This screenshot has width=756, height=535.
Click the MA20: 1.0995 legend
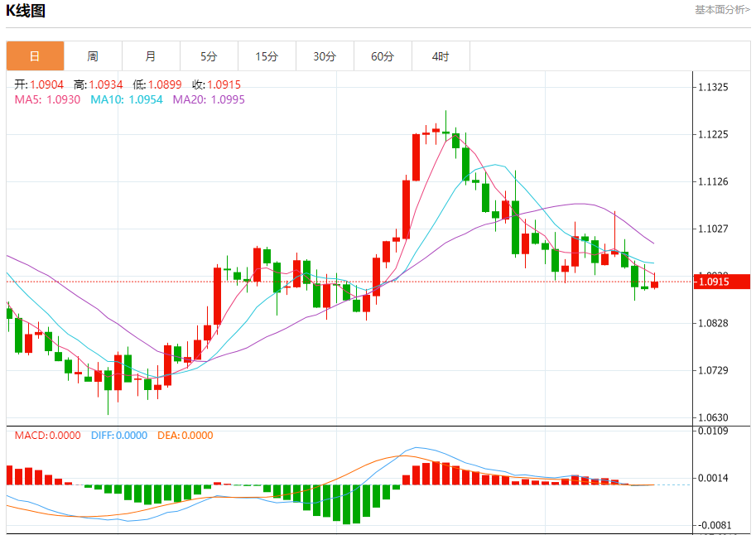(209, 100)
